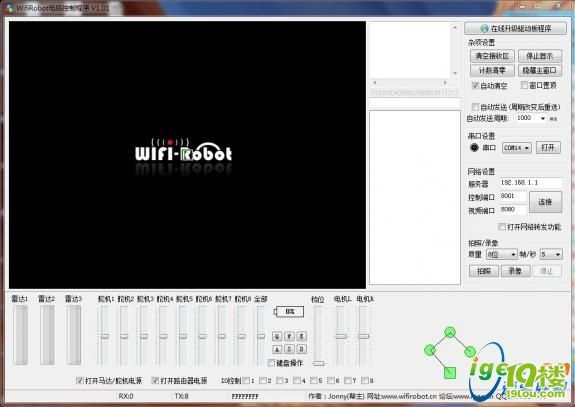Click the Wifi-Robot video display area
The width and height of the screenshot is (575, 407).
coord(187,155)
